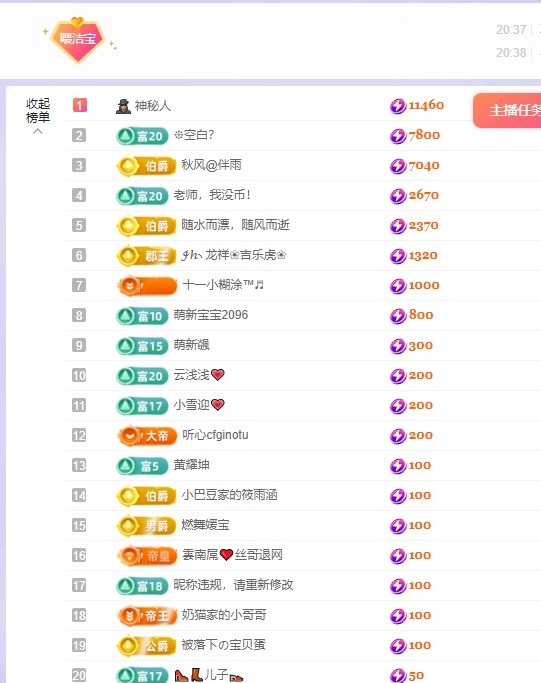Click the score value 800
Image resolution: width=541 pixels, height=683 pixels.
[x=421, y=315]
